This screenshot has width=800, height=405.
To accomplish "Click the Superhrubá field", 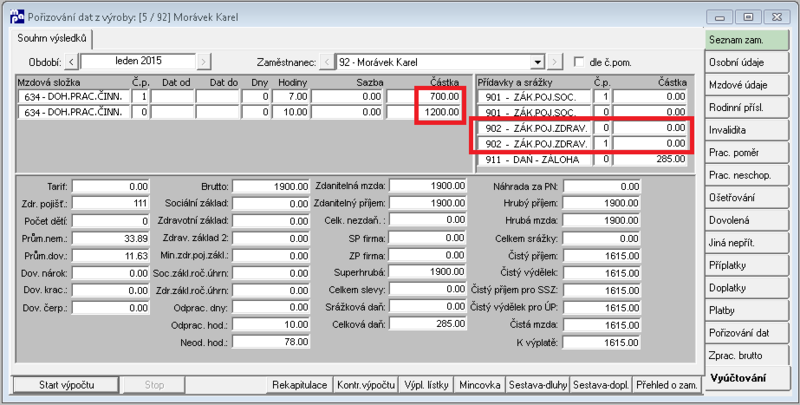I will [x=428, y=272].
